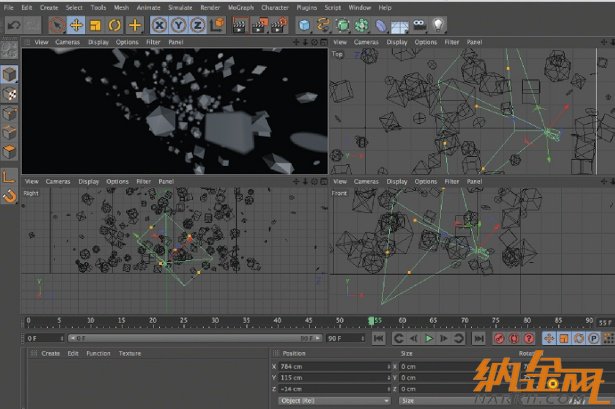
Task: Click the Undo arrow icon
Action: click(14, 25)
